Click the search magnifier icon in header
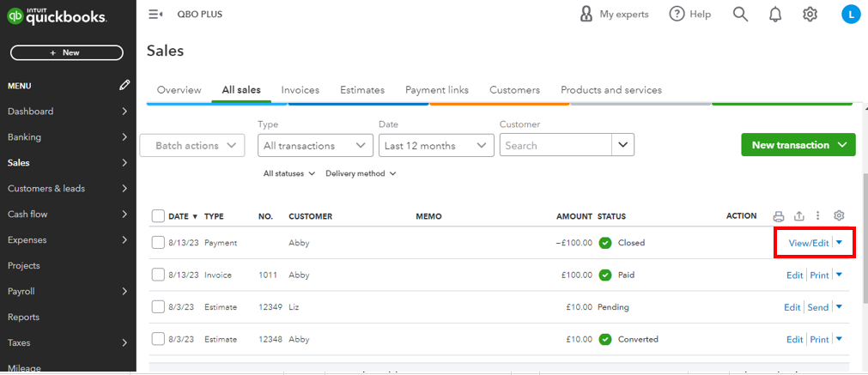 (740, 14)
